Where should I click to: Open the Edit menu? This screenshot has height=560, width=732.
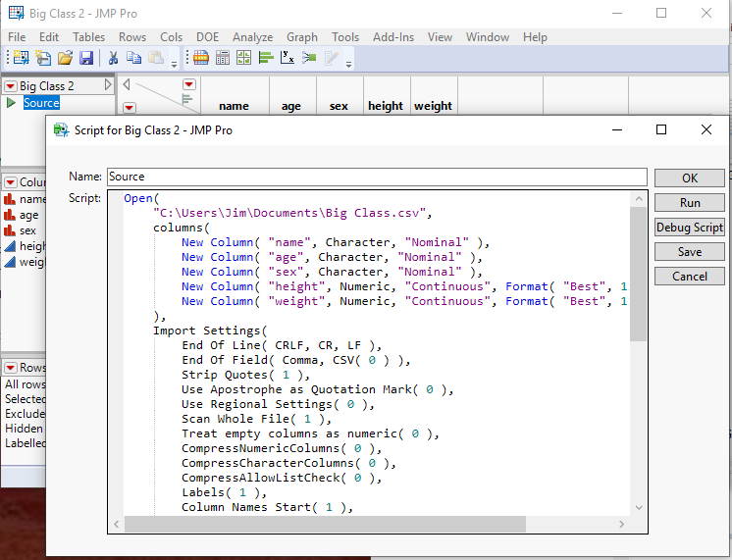49,37
